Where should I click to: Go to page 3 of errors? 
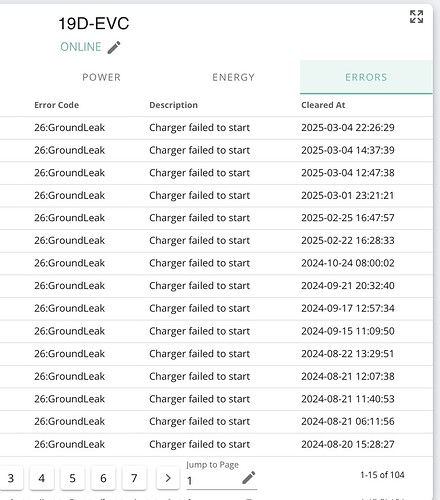tap(11, 478)
